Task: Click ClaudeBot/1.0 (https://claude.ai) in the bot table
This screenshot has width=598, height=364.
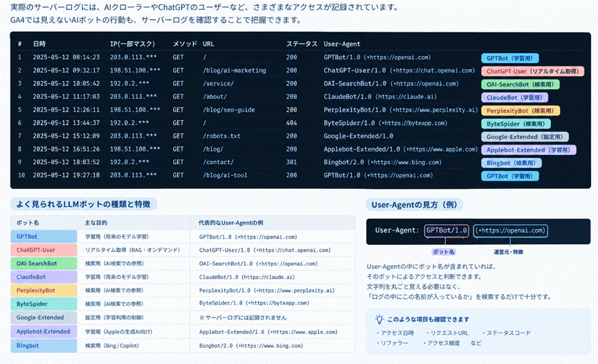Action: pyautogui.click(x=247, y=277)
